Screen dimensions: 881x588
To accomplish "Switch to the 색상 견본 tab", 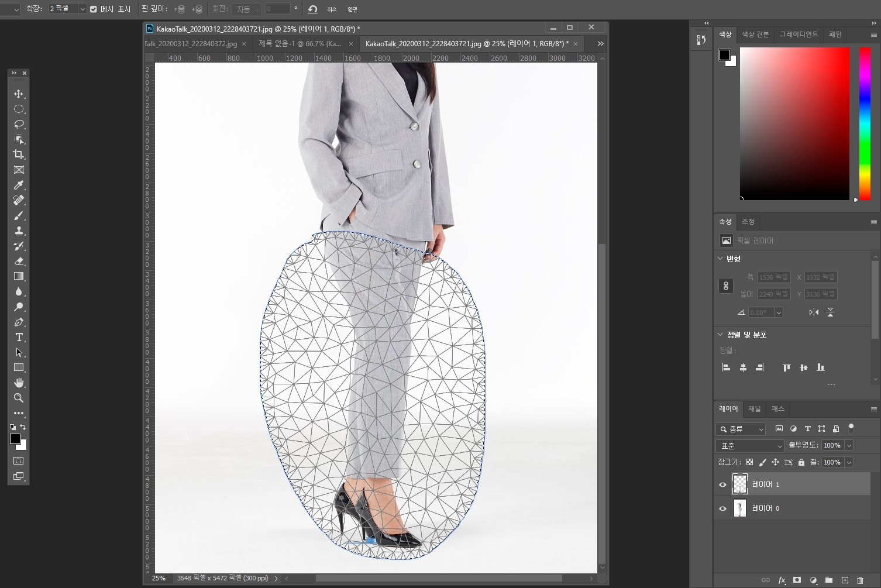I will [x=755, y=35].
